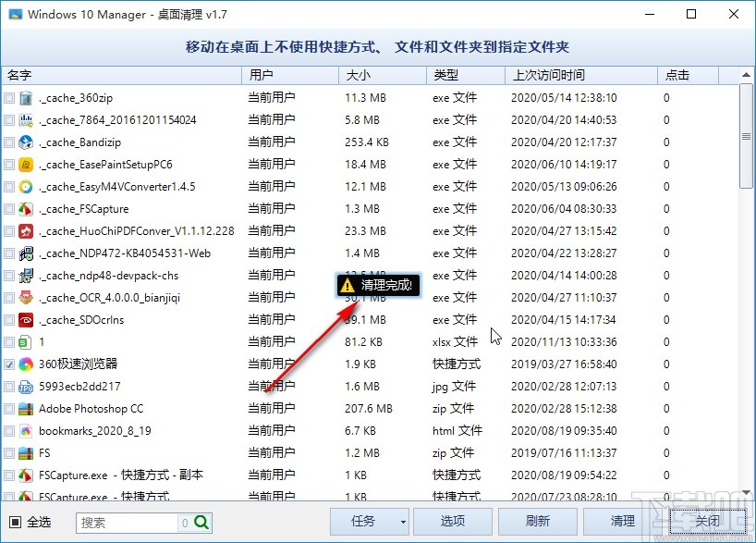Click inside the 搜索 search input field
Screen dimensions: 756x543
(129, 522)
